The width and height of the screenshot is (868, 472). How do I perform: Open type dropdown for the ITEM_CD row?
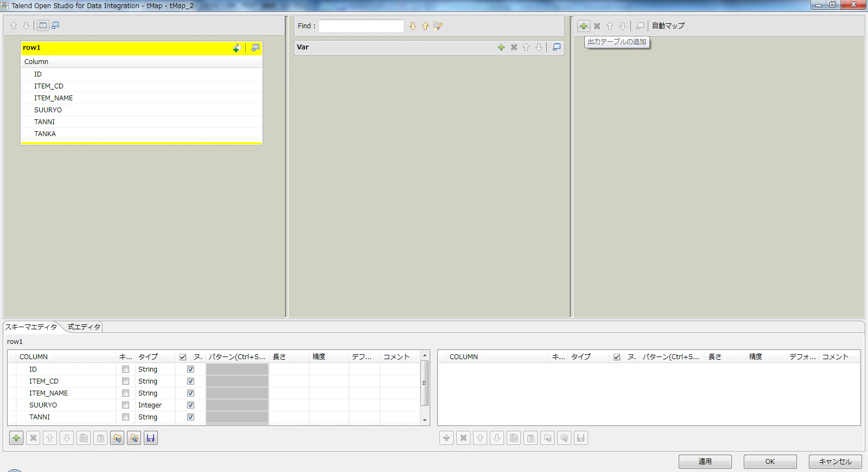pos(155,381)
